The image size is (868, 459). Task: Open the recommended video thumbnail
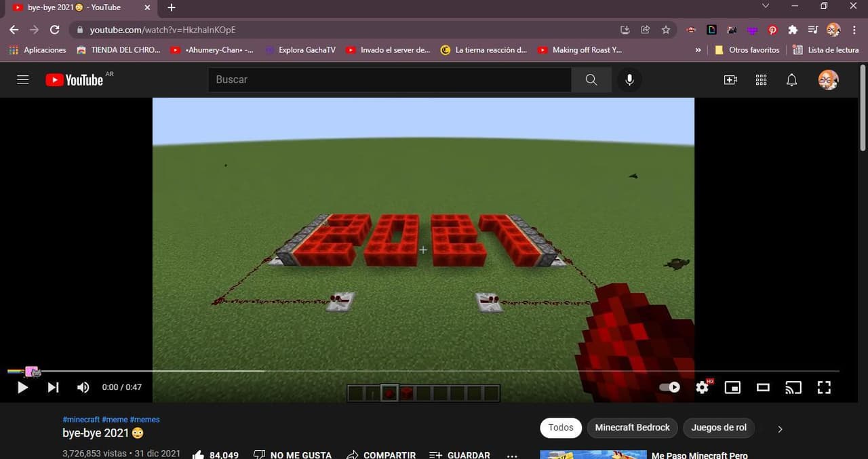(593, 455)
